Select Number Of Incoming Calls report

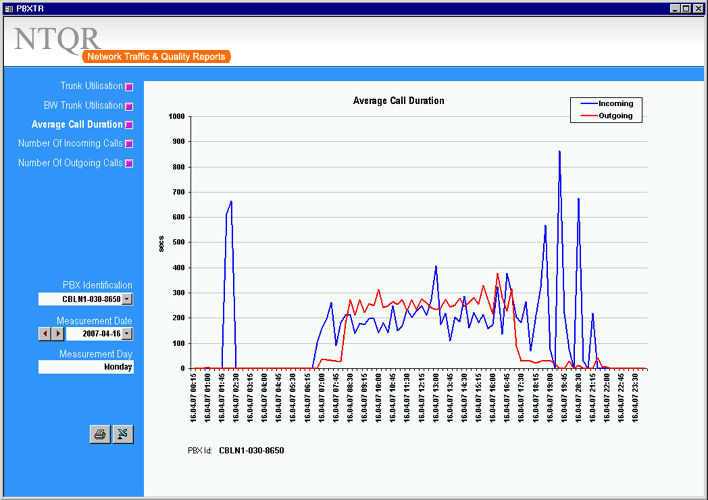[x=70, y=144]
